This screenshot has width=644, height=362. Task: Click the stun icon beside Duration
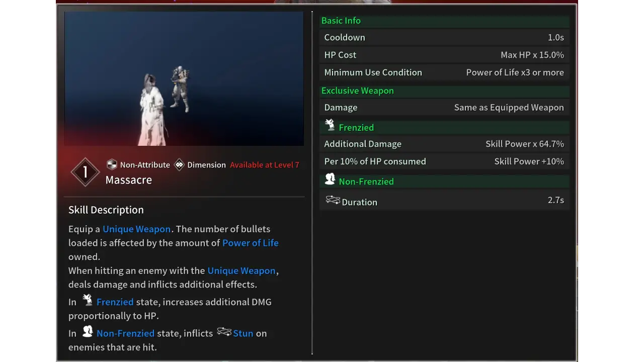click(333, 201)
